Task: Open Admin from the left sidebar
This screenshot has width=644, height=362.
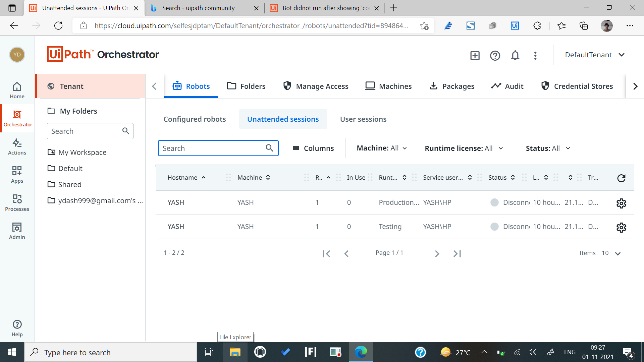Action: click(17, 231)
